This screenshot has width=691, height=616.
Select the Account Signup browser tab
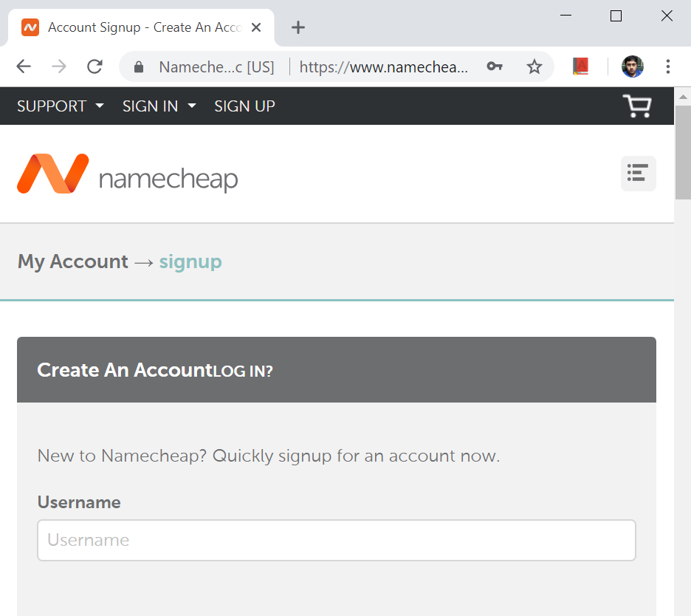tap(133, 27)
